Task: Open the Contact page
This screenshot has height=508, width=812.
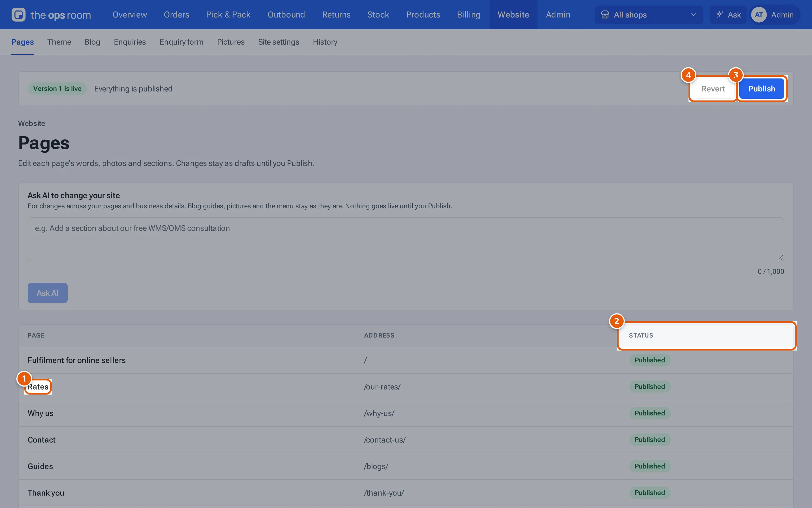Action: [42, 440]
